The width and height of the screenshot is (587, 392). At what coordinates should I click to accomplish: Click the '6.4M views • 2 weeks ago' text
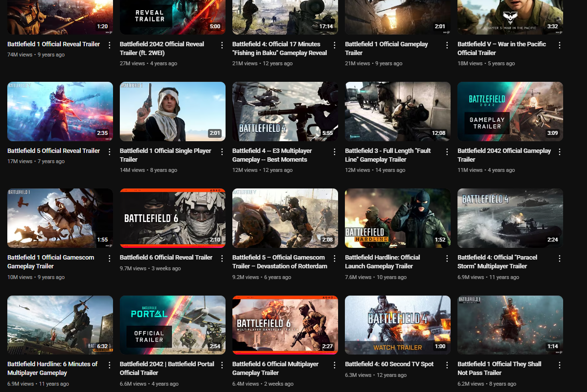tap(263, 384)
